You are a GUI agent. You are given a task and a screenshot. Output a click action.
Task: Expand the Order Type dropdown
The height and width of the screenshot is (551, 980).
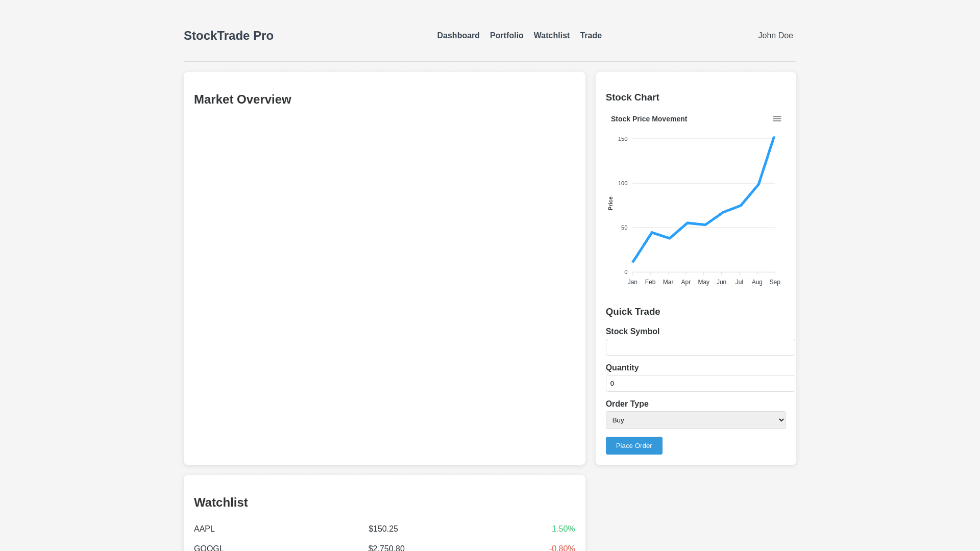click(695, 420)
